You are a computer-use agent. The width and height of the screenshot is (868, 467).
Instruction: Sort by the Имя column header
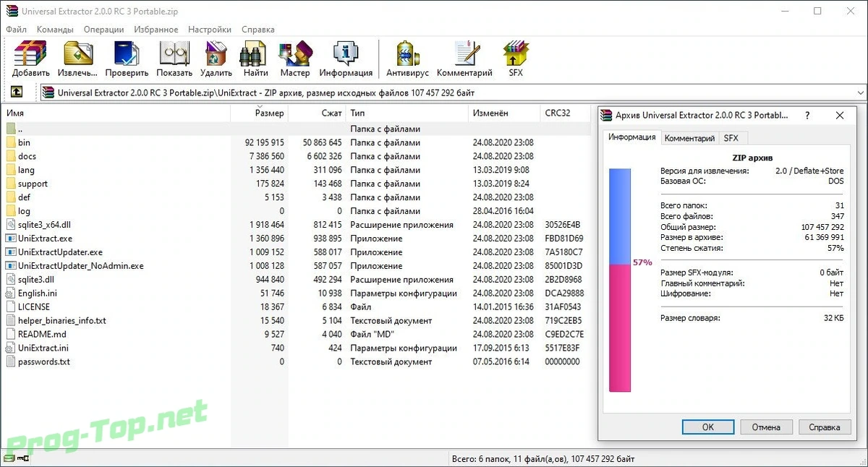coord(117,113)
